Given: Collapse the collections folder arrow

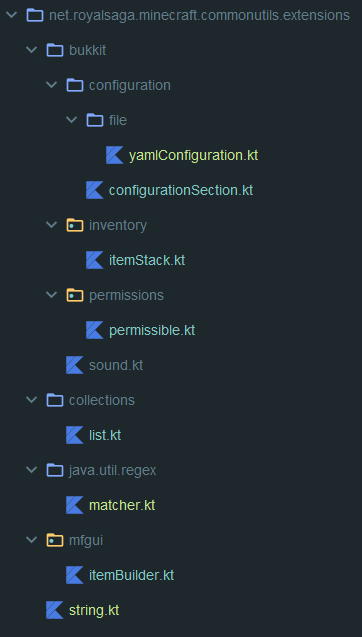Looking at the screenshot, I should pyautogui.click(x=31, y=400).
